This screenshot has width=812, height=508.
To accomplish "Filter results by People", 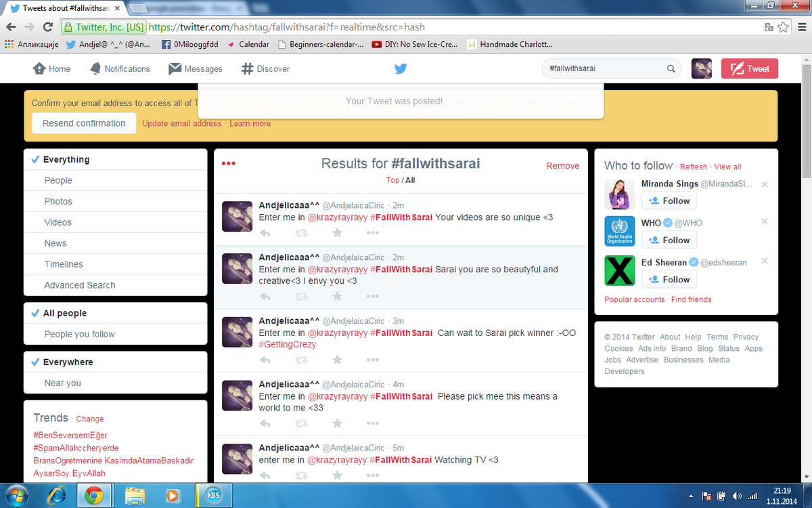I will [115, 180].
